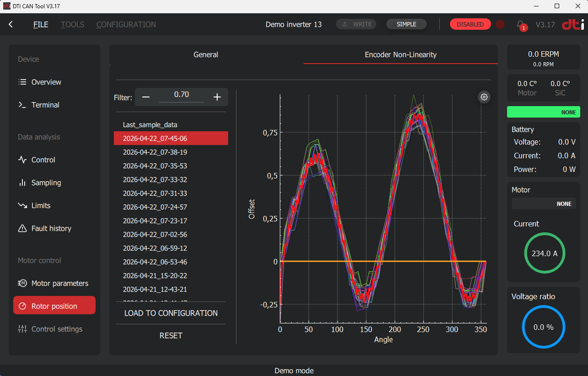This screenshot has width=588, height=376.
Task: Select sample 2026-04-22_07-23-17
Action: click(x=171, y=220)
